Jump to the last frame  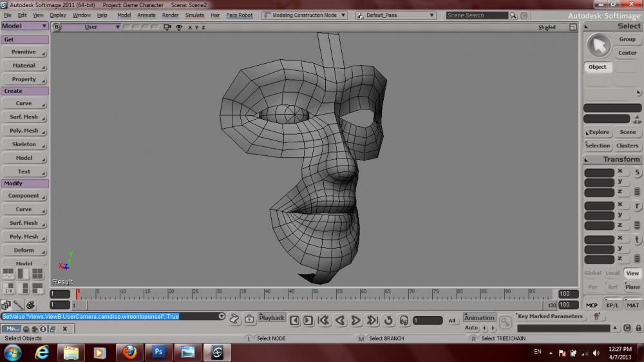click(x=372, y=320)
